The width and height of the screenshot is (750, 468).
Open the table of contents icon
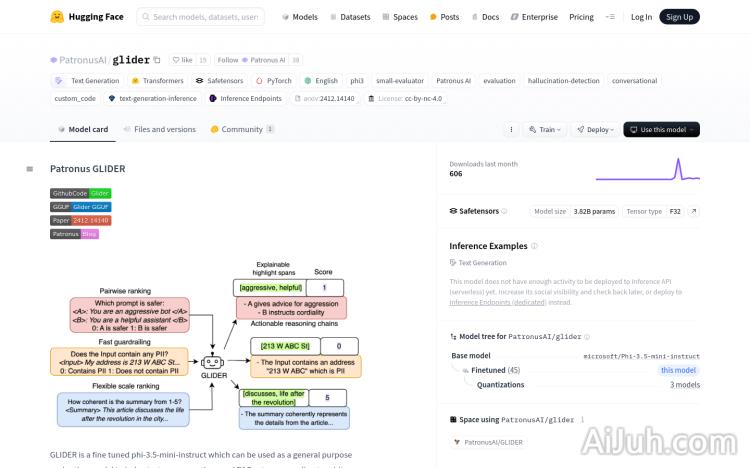30,169
